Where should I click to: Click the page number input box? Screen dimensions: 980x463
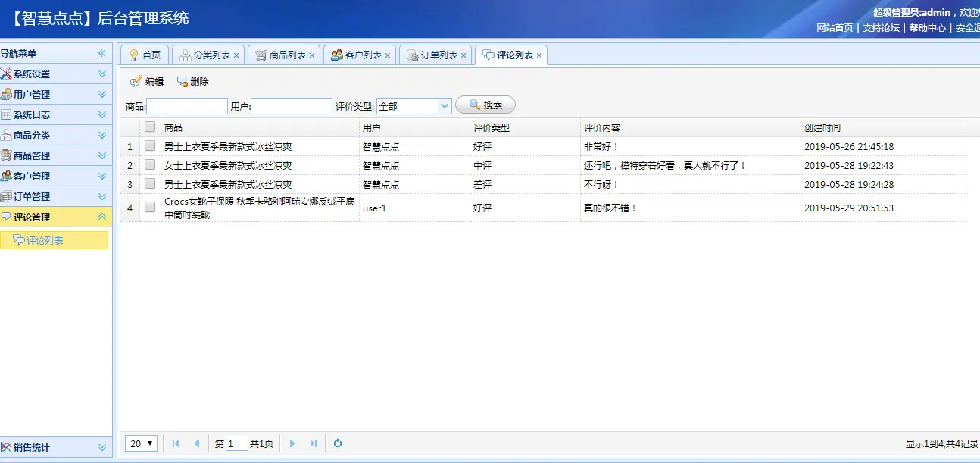click(237, 443)
